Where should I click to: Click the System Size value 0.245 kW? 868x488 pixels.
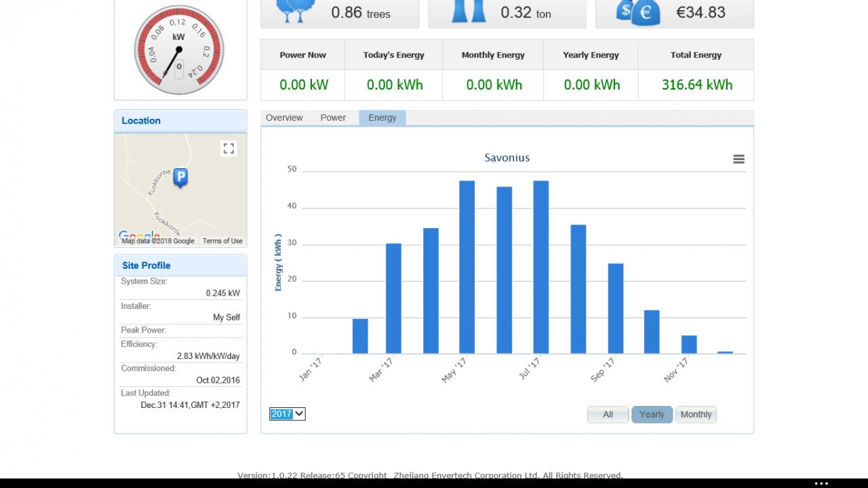[x=223, y=293]
